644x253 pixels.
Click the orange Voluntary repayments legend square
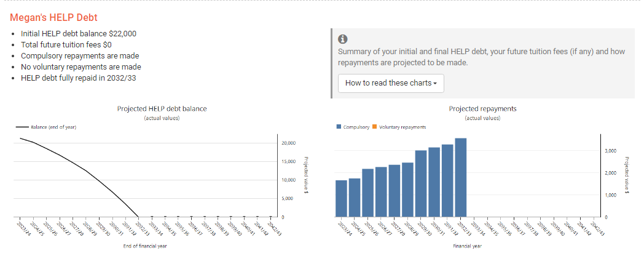375,127
